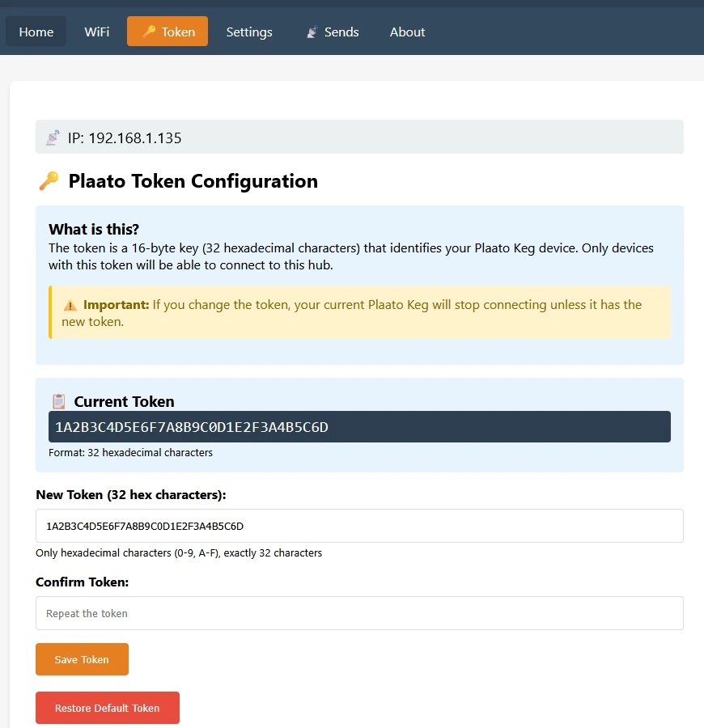Open the WiFi tab
This screenshot has width=704, height=728.
coord(97,32)
